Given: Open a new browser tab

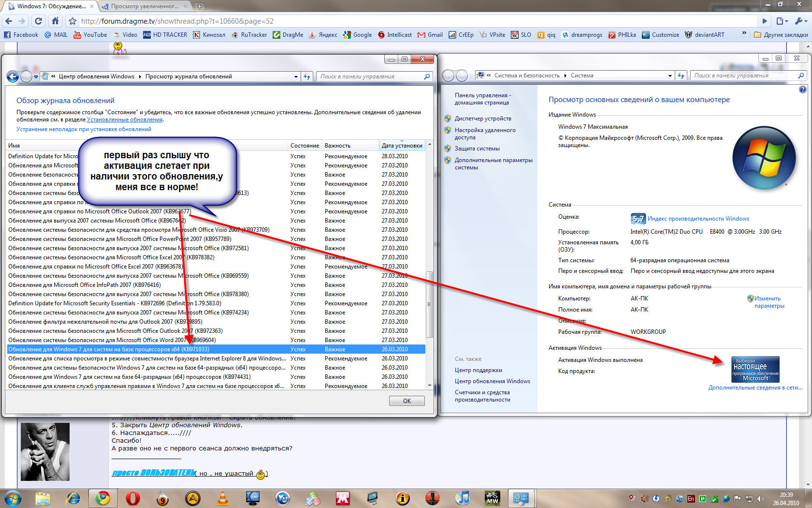Looking at the screenshot, I should click(x=199, y=6).
